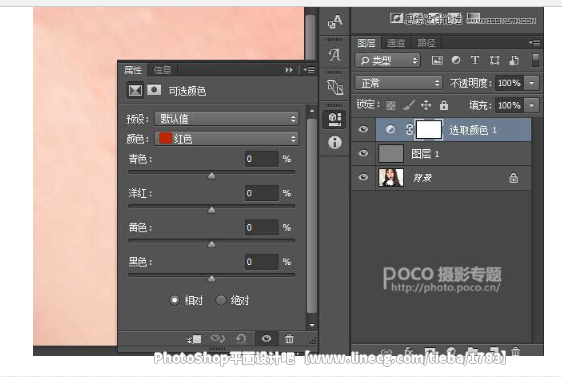Open the 颜色 红色 dropdown

(226, 139)
